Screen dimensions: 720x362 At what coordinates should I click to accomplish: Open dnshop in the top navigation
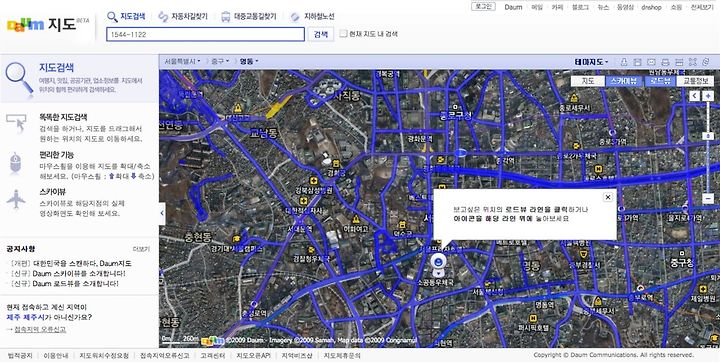point(651,7)
